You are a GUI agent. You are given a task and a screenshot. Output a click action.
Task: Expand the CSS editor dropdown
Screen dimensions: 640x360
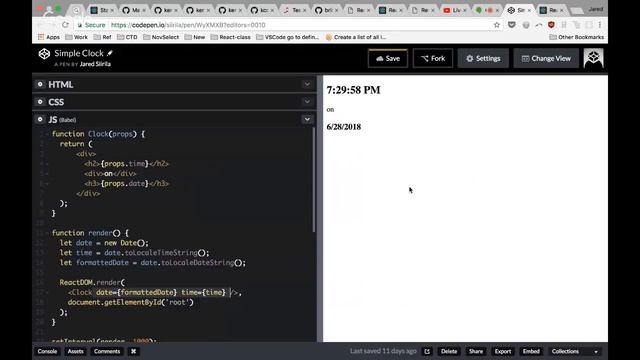[x=307, y=102]
